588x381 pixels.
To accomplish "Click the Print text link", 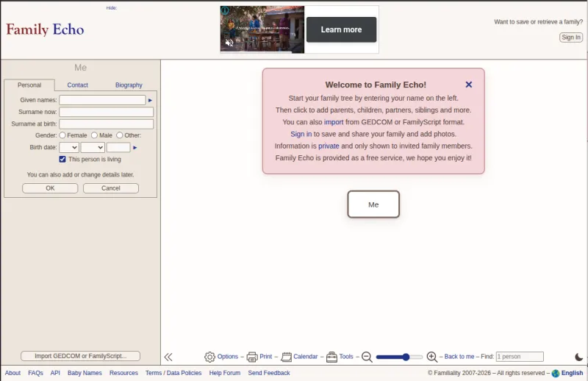I will tap(266, 357).
